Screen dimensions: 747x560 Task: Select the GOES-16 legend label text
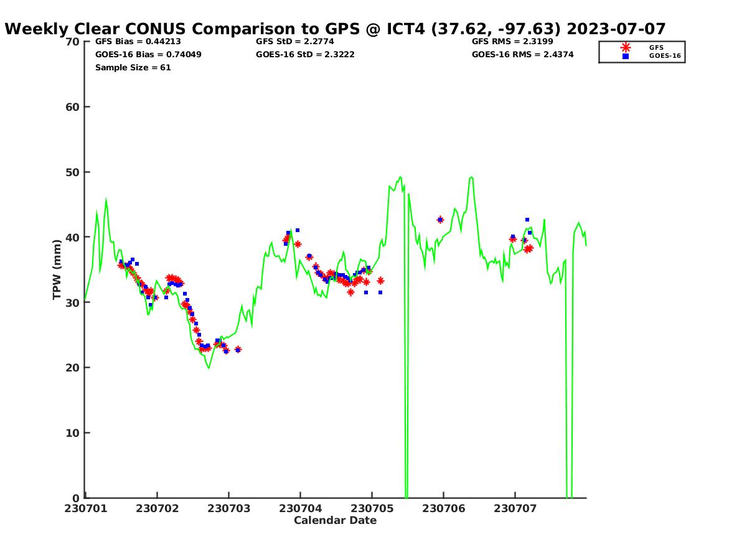click(665, 56)
